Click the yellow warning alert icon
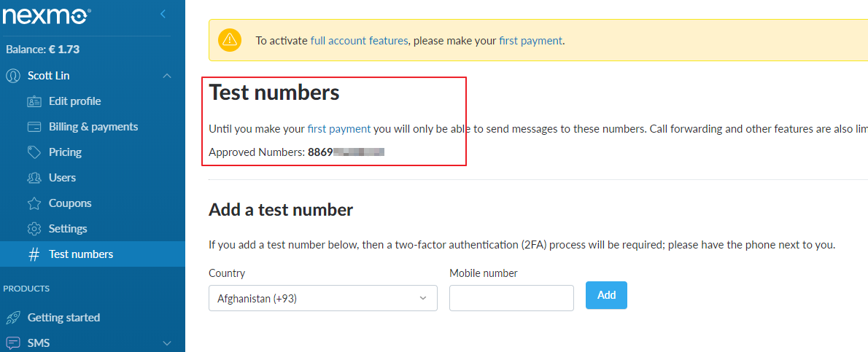The width and height of the screenshot is (868, 352). point(230,40)
